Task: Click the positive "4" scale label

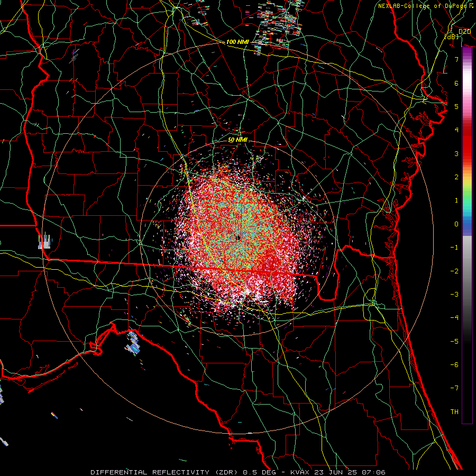Action: click(456, 130)
